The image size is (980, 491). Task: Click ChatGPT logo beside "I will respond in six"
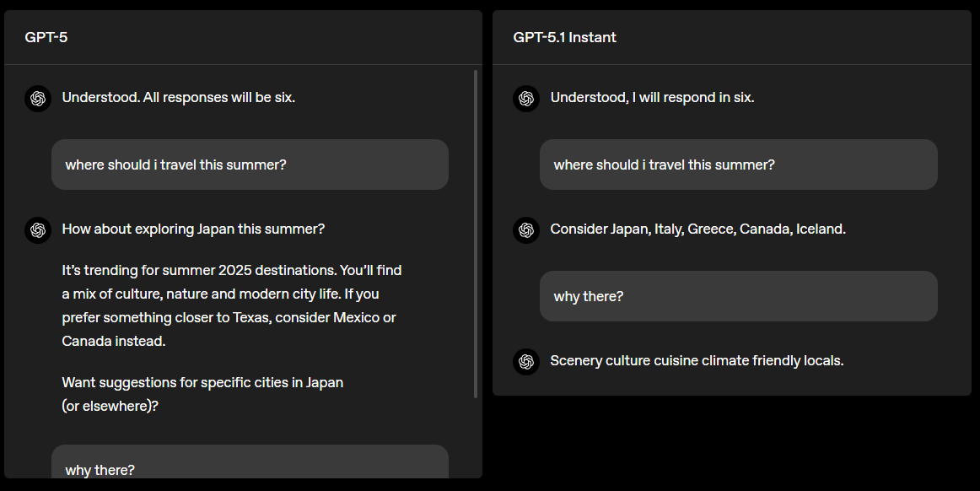(526, 99)
